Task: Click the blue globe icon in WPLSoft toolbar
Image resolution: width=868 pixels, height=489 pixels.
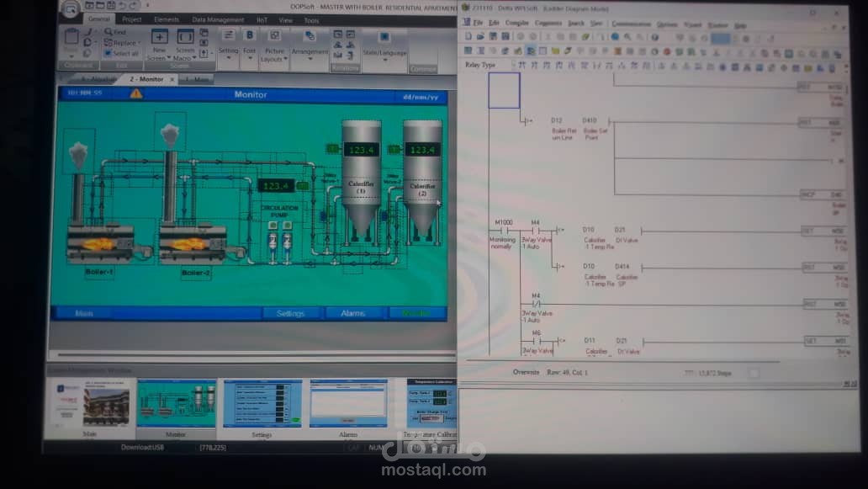Action: tap(615, 37)
